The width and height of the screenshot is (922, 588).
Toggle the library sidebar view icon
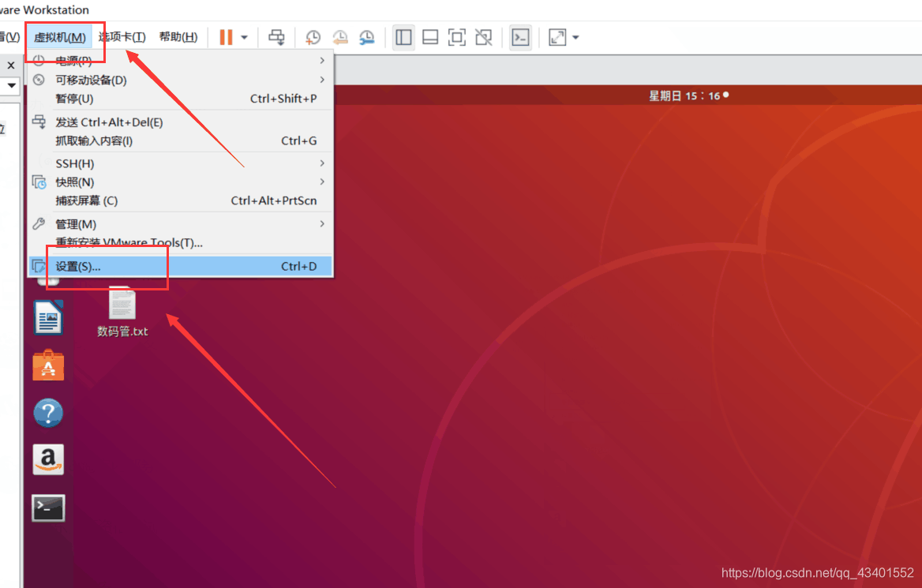pyautogui.click(x=403, y=37)
